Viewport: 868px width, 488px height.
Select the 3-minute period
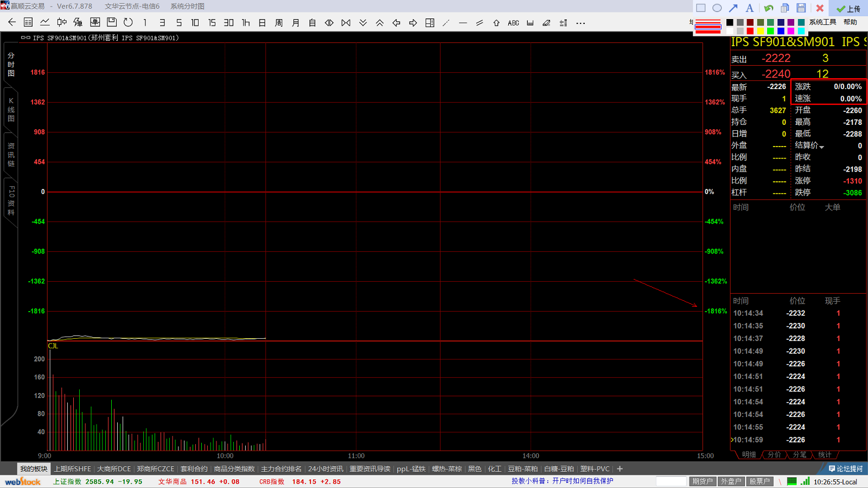click(162, 23)
